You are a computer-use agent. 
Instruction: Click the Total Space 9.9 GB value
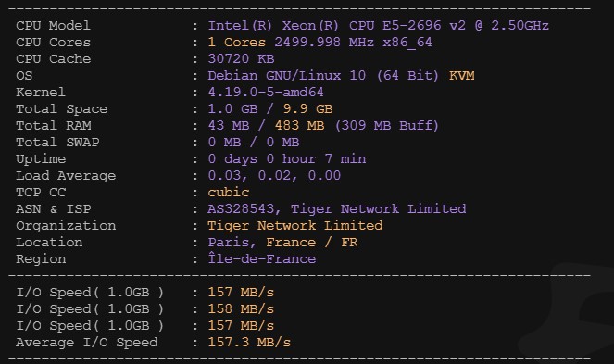pyautogui.click(x=307, y=108)
